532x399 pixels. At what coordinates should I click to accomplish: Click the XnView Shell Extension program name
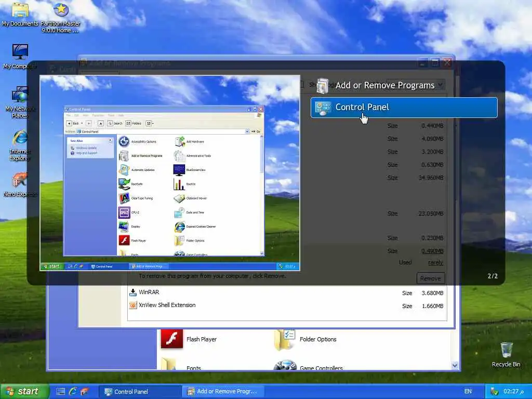click(x=167, y=305)
